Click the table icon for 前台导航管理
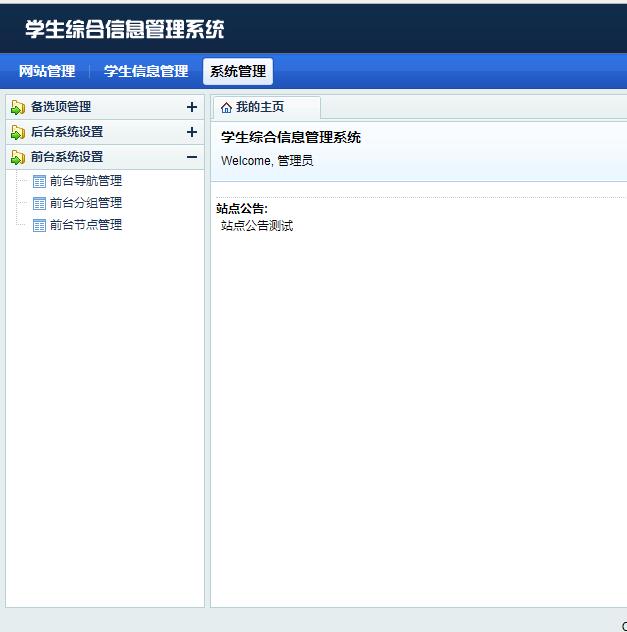The image size is (627, 632). click(x=39, y=181)
